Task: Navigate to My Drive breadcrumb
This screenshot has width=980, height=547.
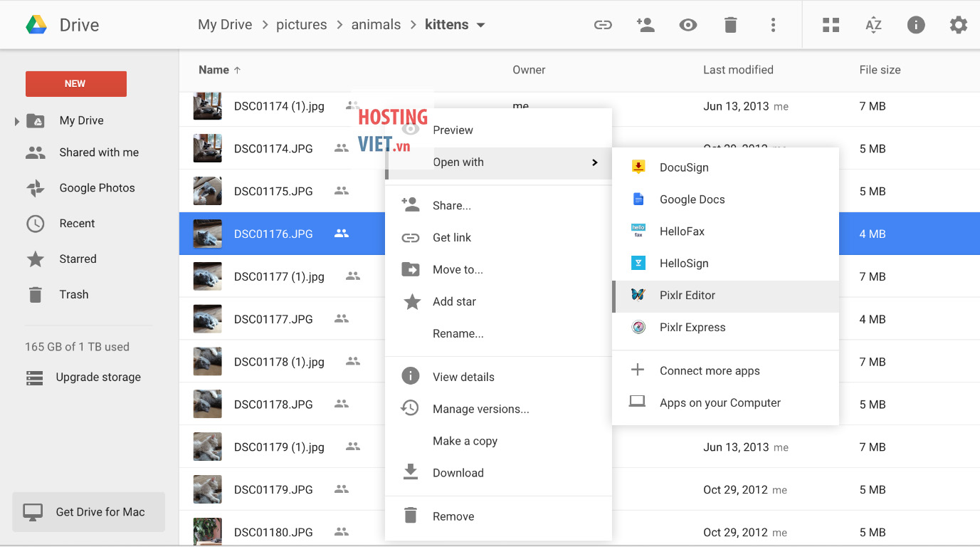Action: pos(225,25)
